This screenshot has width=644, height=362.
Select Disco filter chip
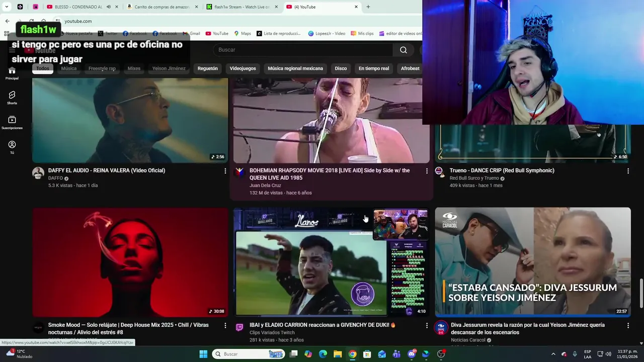tap(341, 68)
